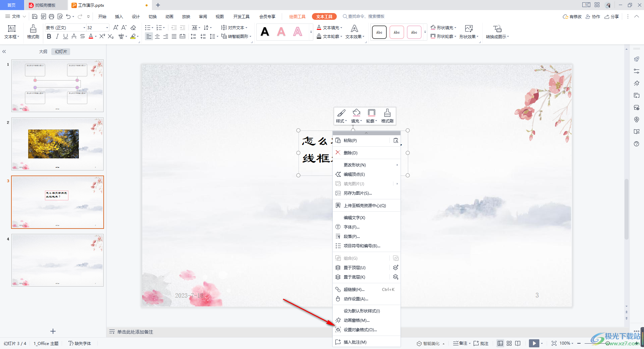Toggle Bold formatting
The height and width of the screenshot is (349, 644).
click(x=49, y=36)
